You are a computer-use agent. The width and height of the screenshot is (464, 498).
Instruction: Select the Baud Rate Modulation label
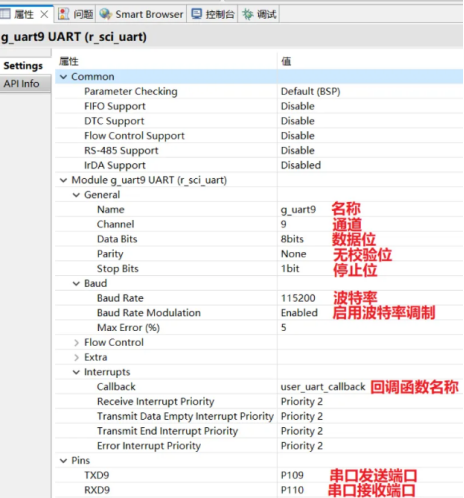point(149,313)
